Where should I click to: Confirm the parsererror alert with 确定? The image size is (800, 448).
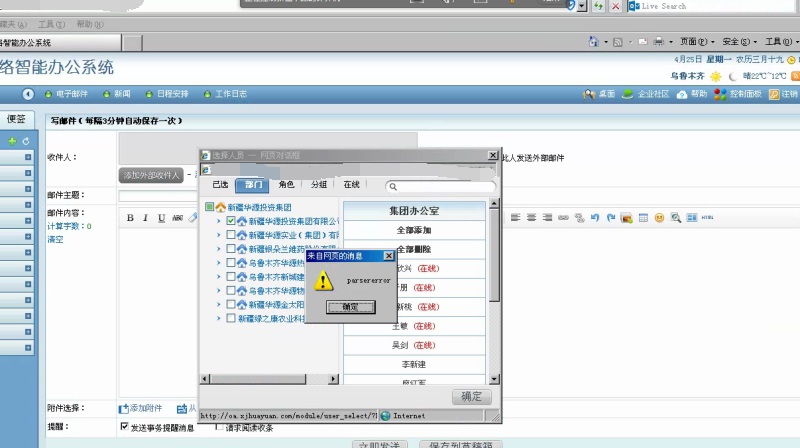[351, 307]
